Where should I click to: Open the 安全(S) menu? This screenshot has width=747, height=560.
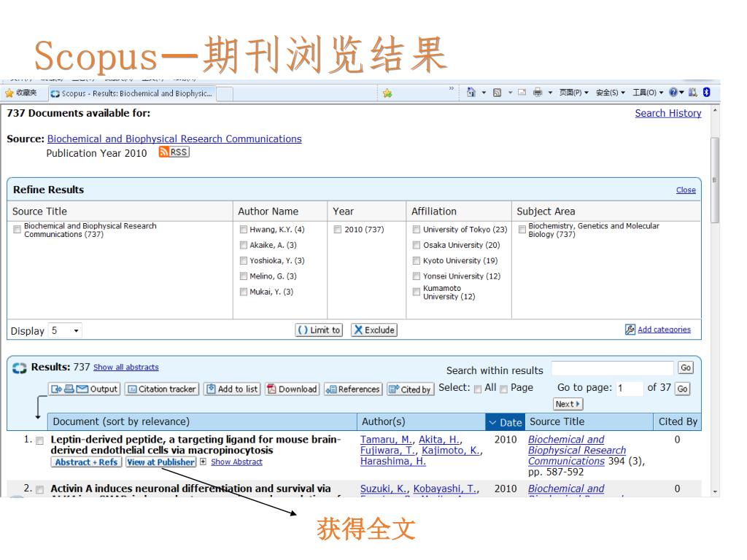[x=611, y=93]
